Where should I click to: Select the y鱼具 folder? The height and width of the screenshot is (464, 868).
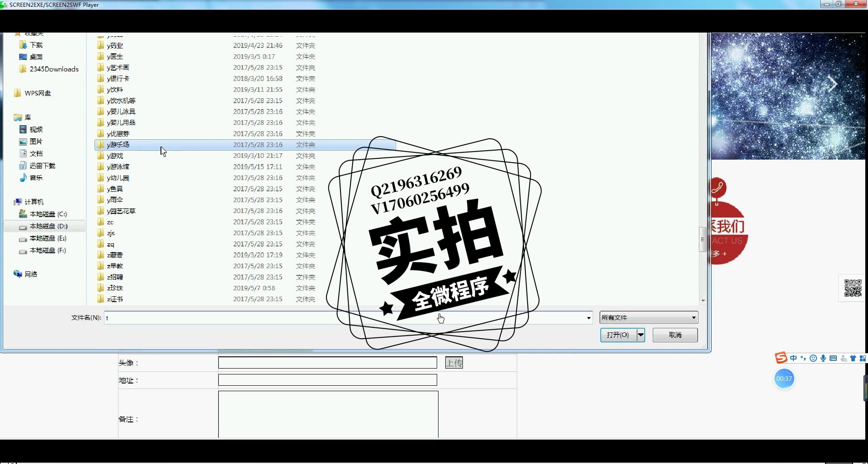[115, 189]
